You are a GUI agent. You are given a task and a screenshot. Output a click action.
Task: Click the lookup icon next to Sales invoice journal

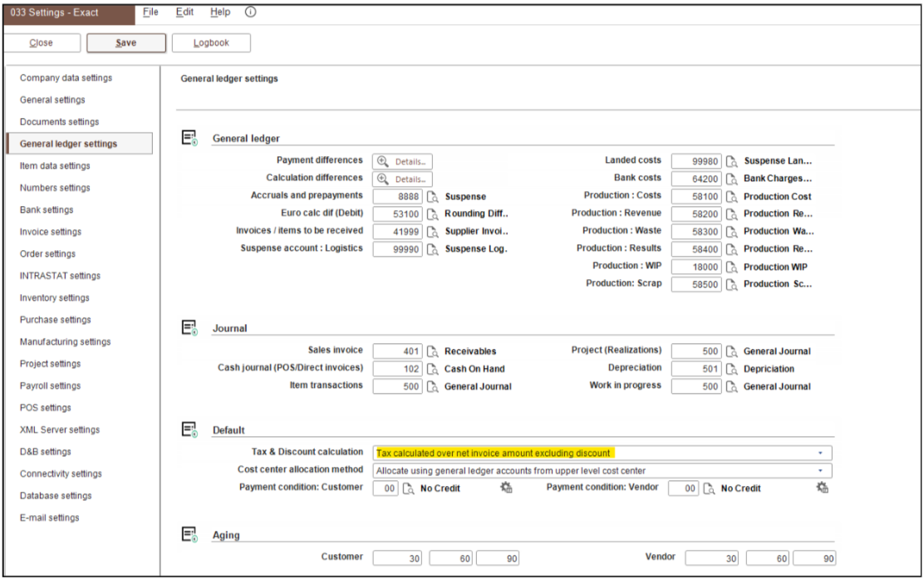432,351
